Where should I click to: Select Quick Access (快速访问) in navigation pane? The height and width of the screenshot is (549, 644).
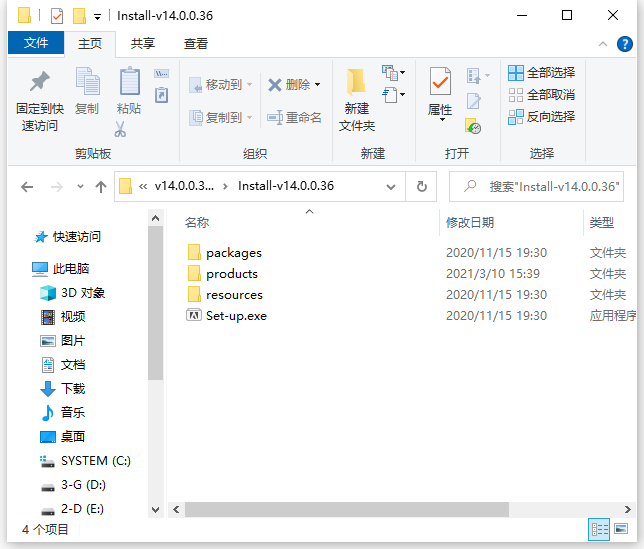click(68, 237)
